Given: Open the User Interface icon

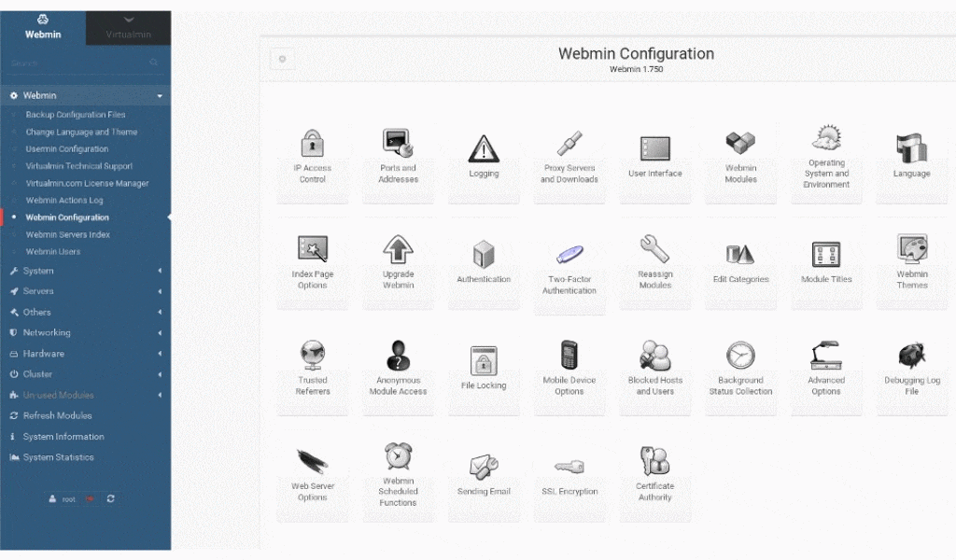Looking at the screenshot, I should click(x=655, y=148).
